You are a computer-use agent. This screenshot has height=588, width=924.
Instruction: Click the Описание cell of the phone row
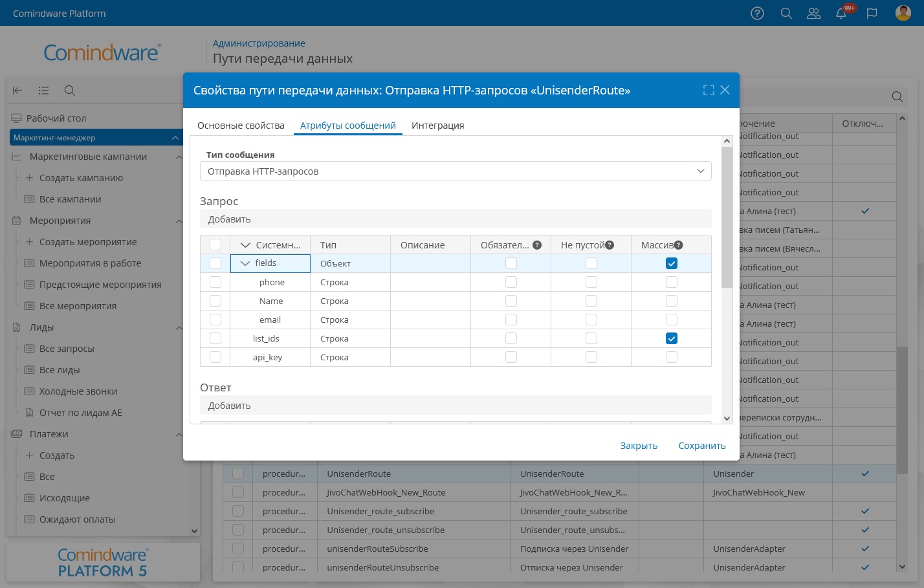430,283
